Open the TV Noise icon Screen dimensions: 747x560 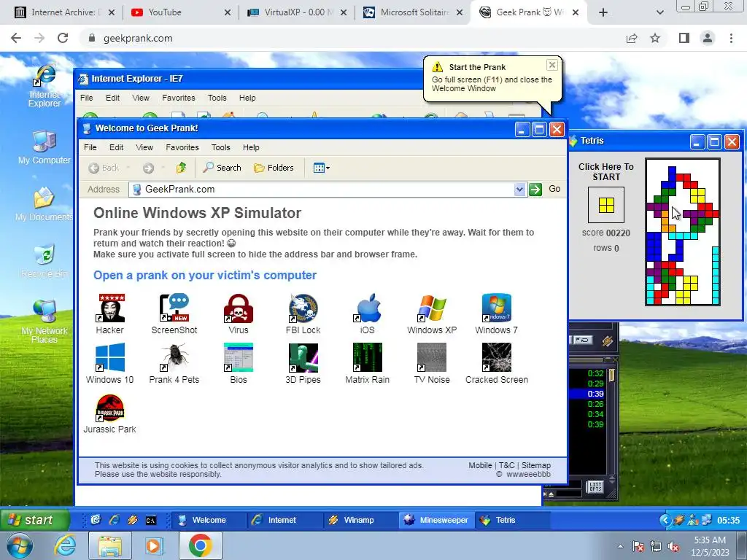point(432,363)
